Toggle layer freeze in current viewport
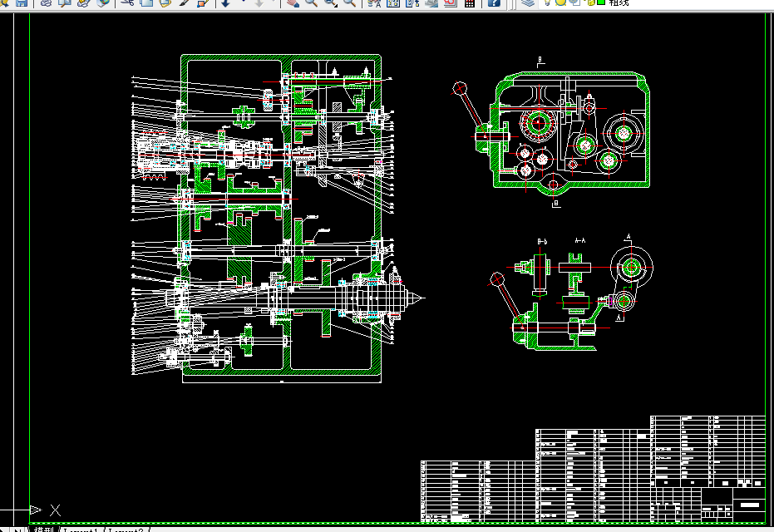This screenshot has height=532, width=774. pyautogui.click(x=575, y=2)
